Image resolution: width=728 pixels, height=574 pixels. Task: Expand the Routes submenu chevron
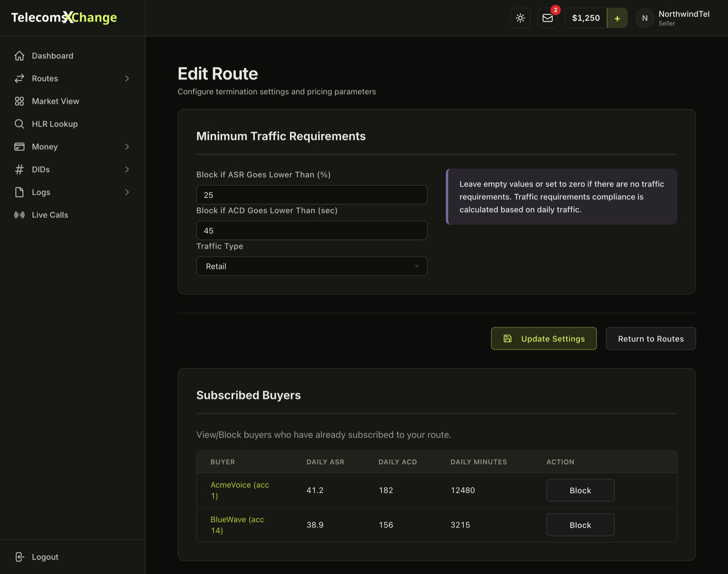pyautogui.click(x=127, y=78)
